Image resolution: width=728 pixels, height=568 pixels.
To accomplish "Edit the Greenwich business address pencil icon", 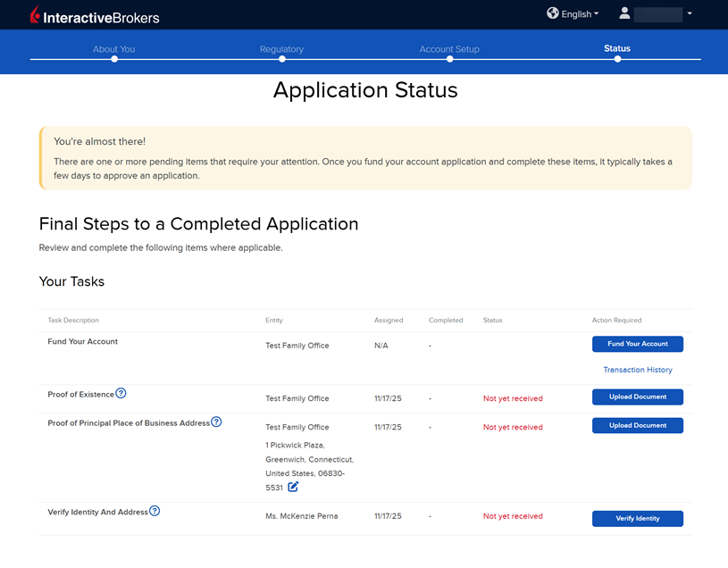I will click(293, 487).
